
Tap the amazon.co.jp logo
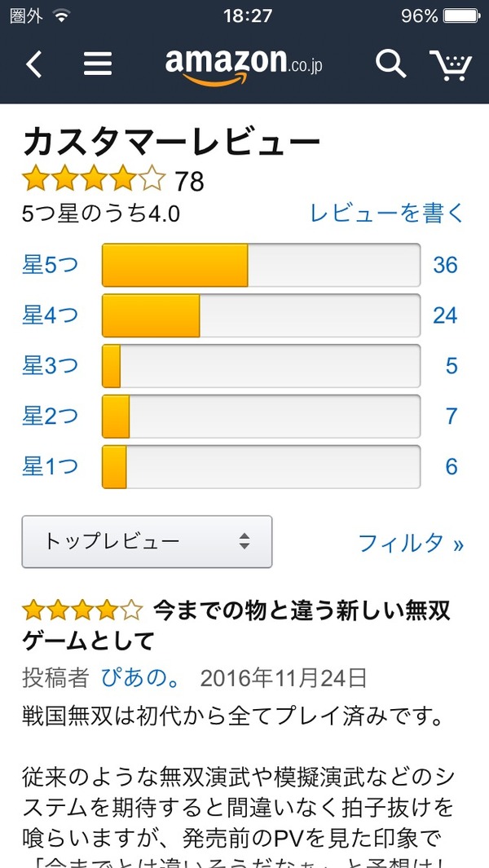(x=244, y=67)
